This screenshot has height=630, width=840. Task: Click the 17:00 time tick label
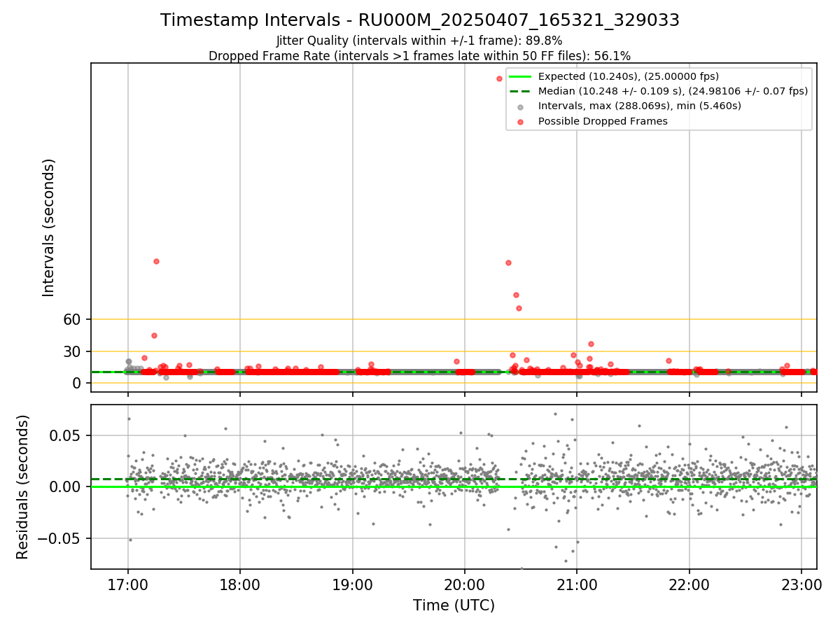(x=127, y=585)
